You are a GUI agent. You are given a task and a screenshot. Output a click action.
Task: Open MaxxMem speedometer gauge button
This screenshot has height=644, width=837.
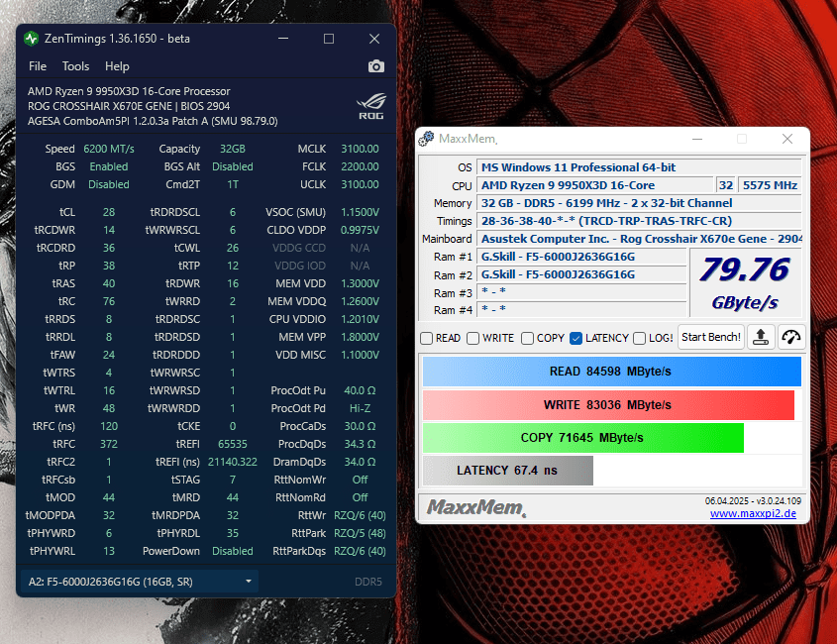(x=791, y=337)
